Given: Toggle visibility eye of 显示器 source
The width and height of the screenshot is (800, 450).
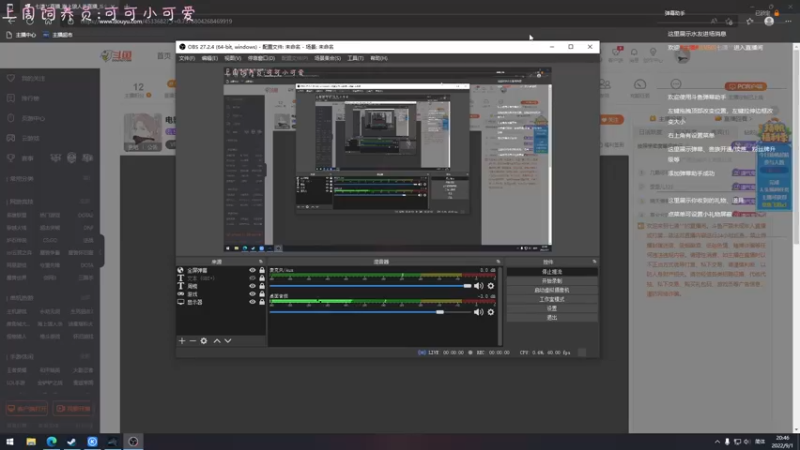Looking at the screenshot, I should [x=252, y=302].
